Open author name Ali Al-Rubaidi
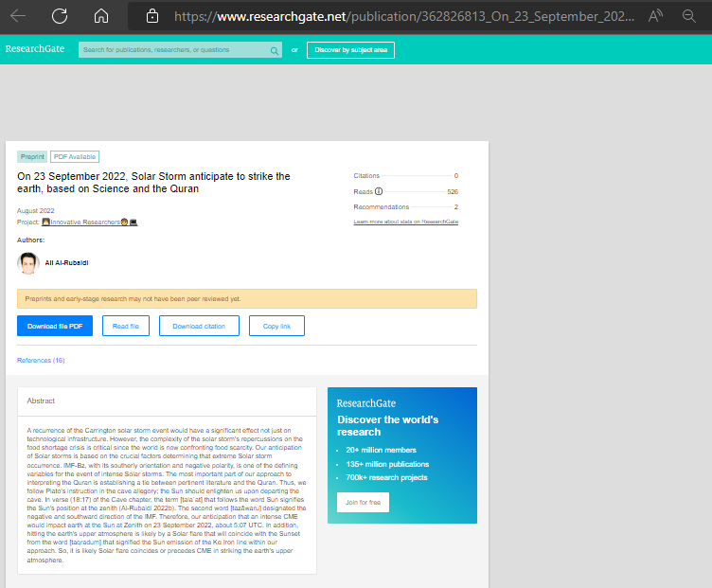712x588 pixels. click(x=66, y=263)
